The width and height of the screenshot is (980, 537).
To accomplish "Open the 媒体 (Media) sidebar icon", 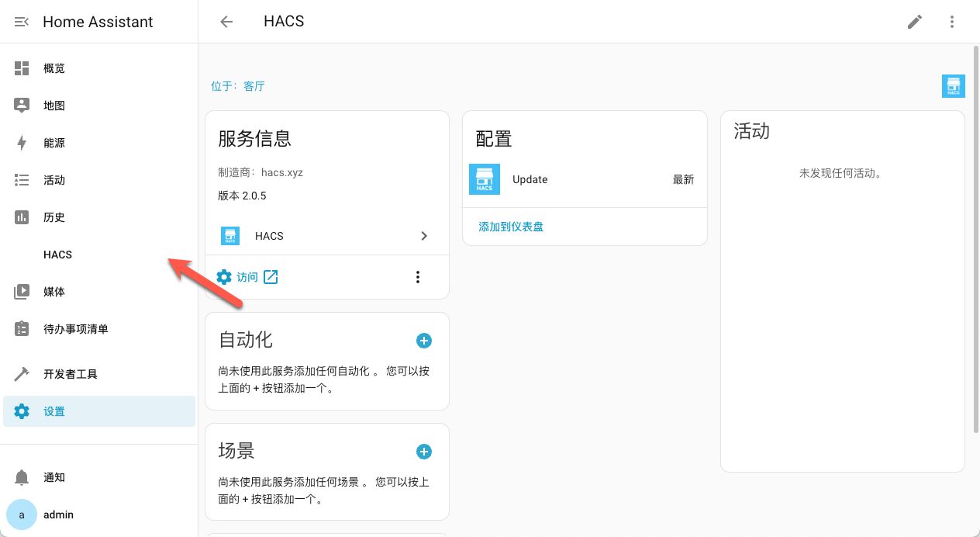I will point(22,292).
